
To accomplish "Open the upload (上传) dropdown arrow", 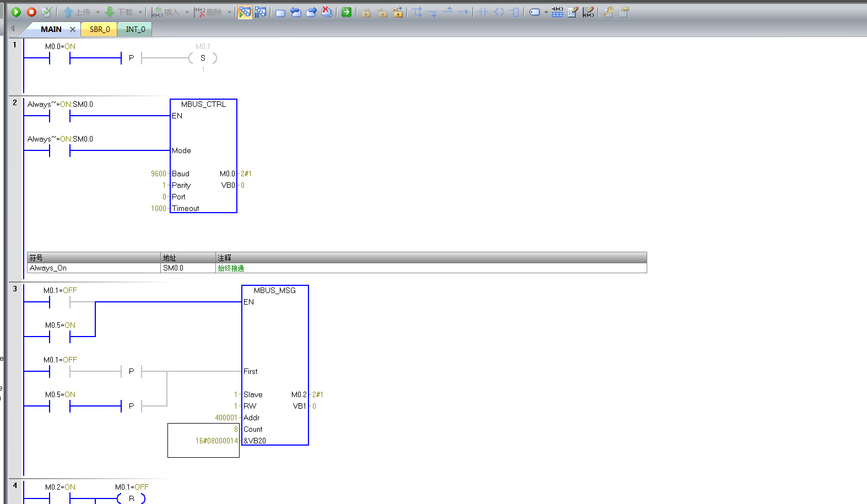I will coord(97,12).
